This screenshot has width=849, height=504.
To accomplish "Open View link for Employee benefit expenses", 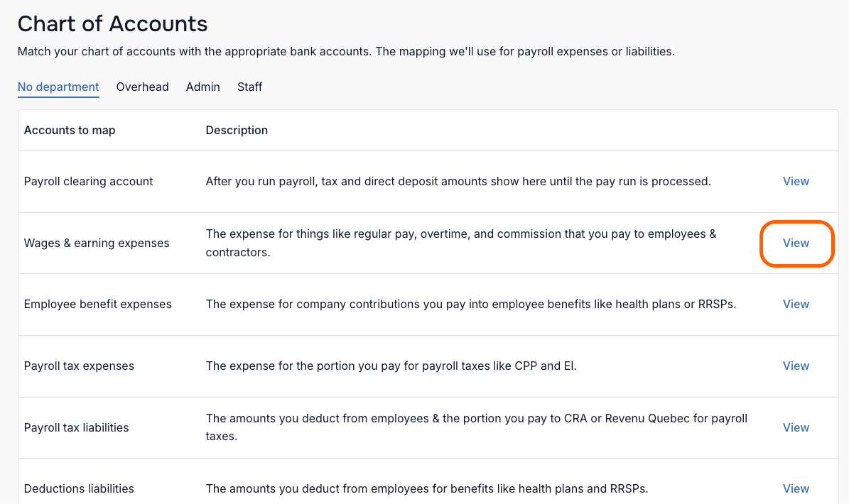I will click(x=796, y=304).
